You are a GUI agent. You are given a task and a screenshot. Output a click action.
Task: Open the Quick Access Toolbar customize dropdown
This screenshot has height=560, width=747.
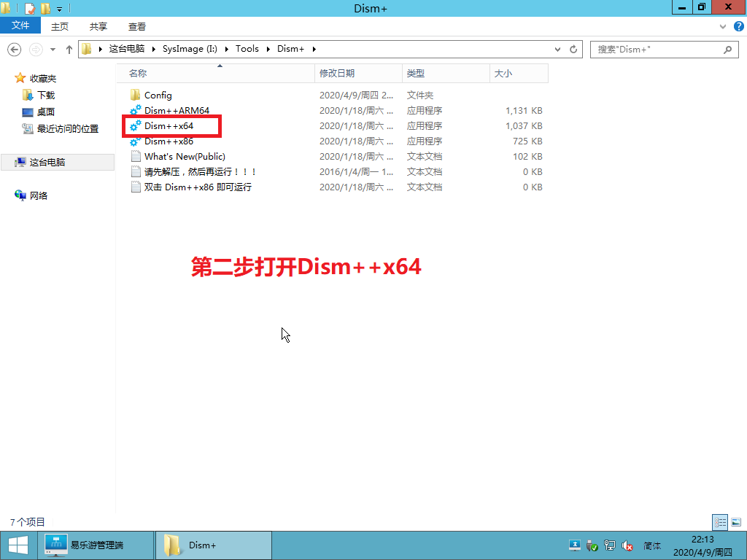pos(60,9)
